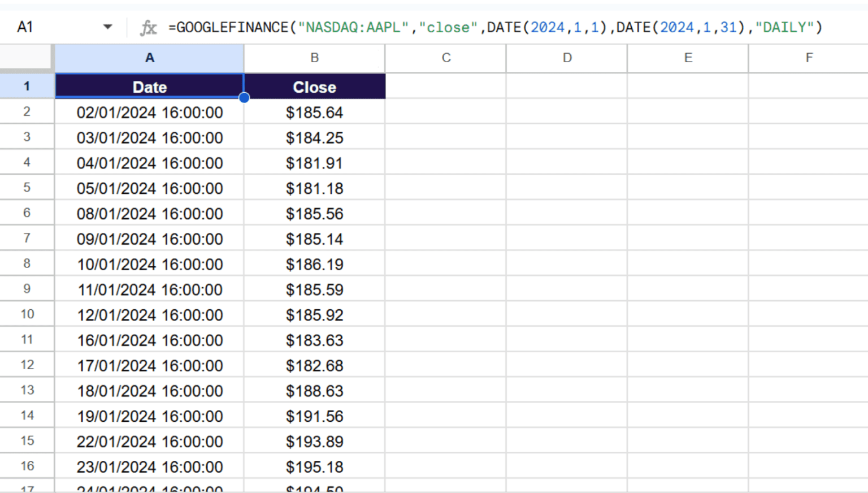Viewport: 868px width, 493px height.
Task: Select column A header
Action: pyautogui.click(x=149, y=58)
